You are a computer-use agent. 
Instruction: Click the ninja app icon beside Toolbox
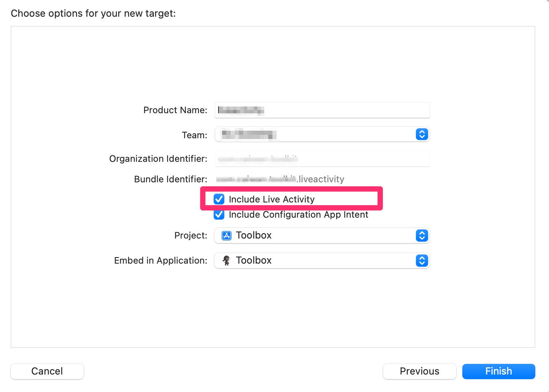(x=227, y=261)
